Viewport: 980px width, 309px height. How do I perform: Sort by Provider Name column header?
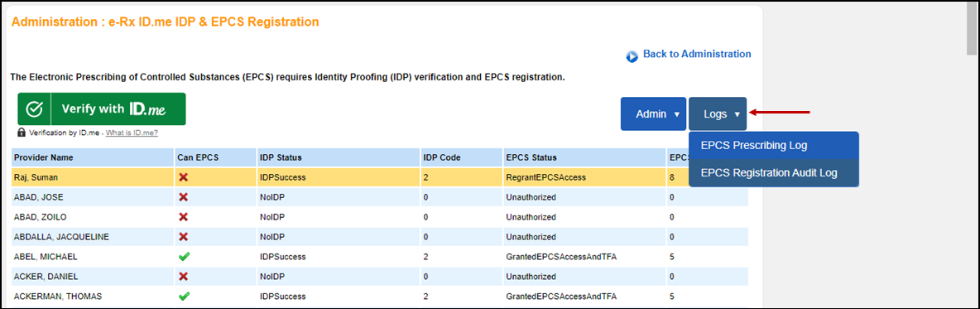pyautogui.click(x=92, y=157)
